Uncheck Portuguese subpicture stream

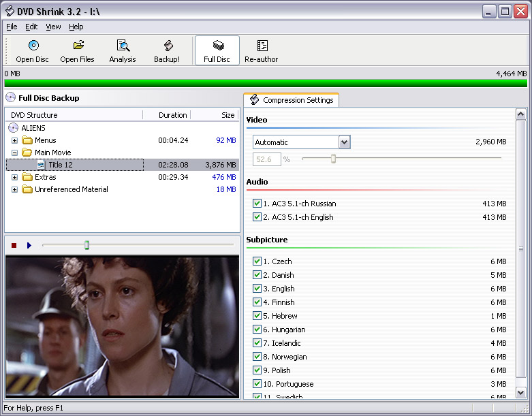[257, 383]
